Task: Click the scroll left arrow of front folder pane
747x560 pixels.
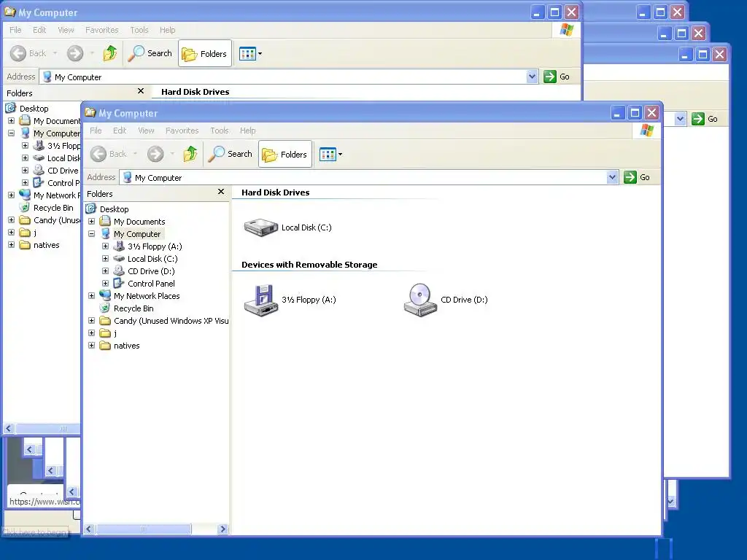Action: [89, 529]
